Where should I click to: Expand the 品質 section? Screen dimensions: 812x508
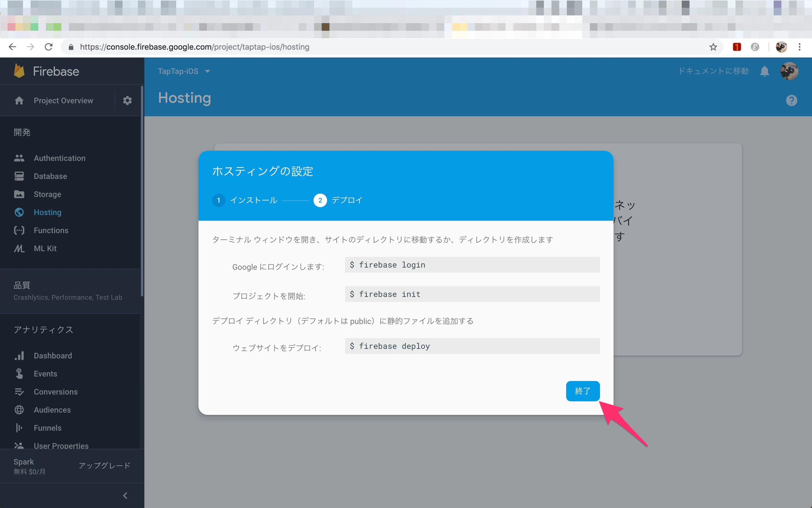click(x=70, y=291)
